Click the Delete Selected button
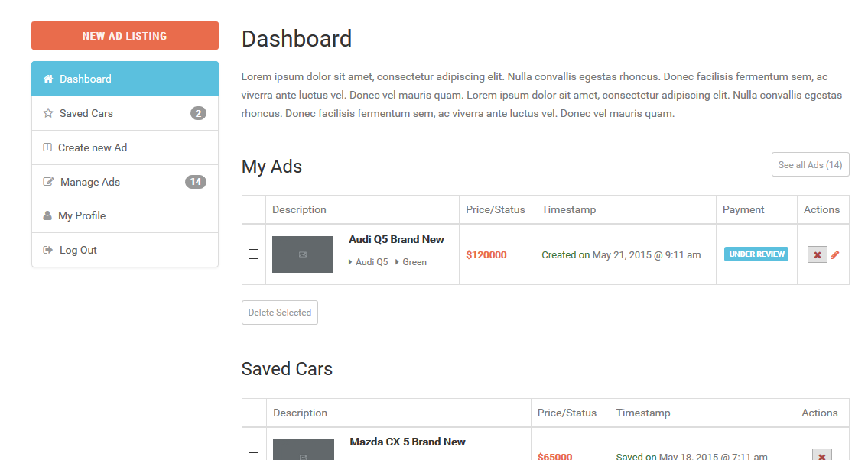The width and height of the screenshot is (868, 460). coord(280,313)
